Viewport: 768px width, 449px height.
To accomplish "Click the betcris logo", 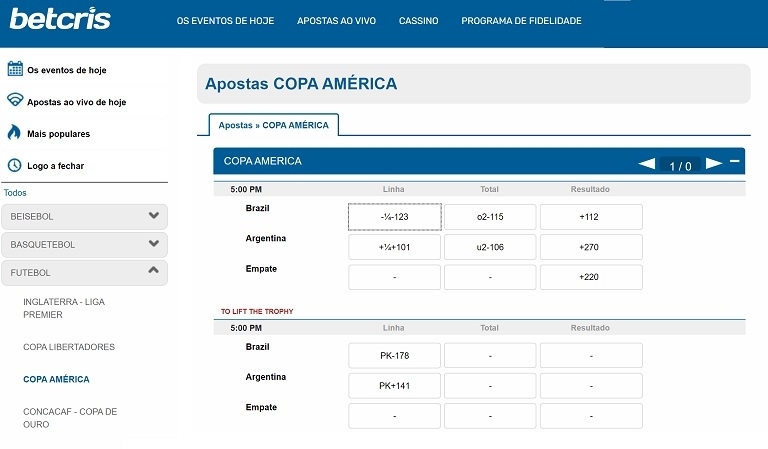I will (60, 19).
